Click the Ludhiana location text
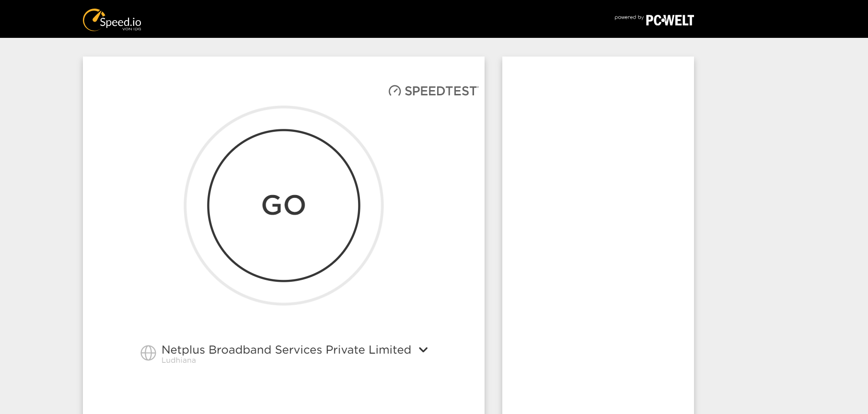Viewport: 868px width, 414px height. point(179,360)
